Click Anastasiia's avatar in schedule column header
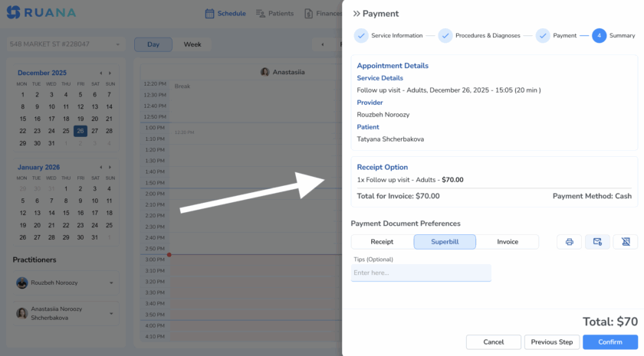 coord(265,72)
